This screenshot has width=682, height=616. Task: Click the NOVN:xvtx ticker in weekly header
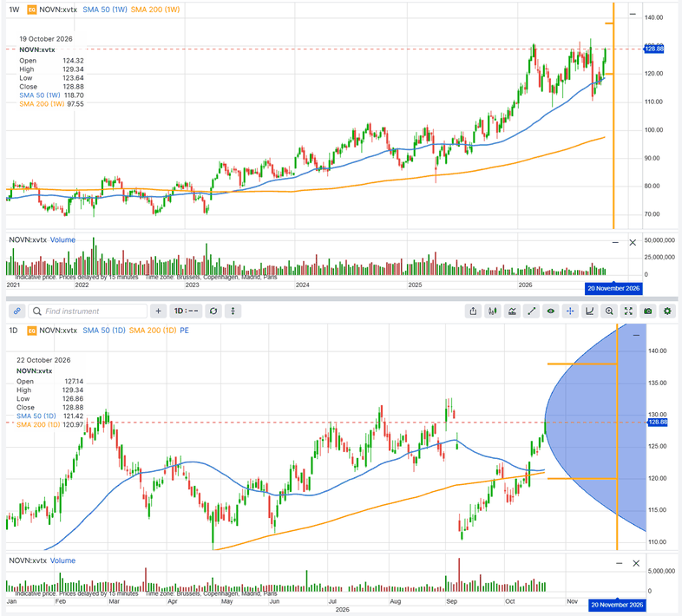pos(58,10)
